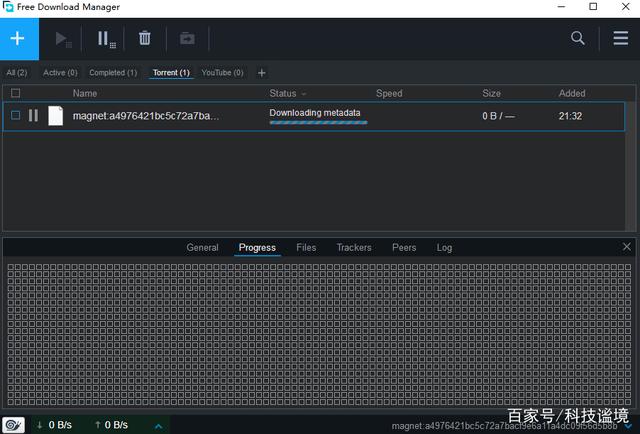Screen dimensions: 640x434
Task: Click the move to folder icon
Action: pyautogui.click(x=187, y=39)
